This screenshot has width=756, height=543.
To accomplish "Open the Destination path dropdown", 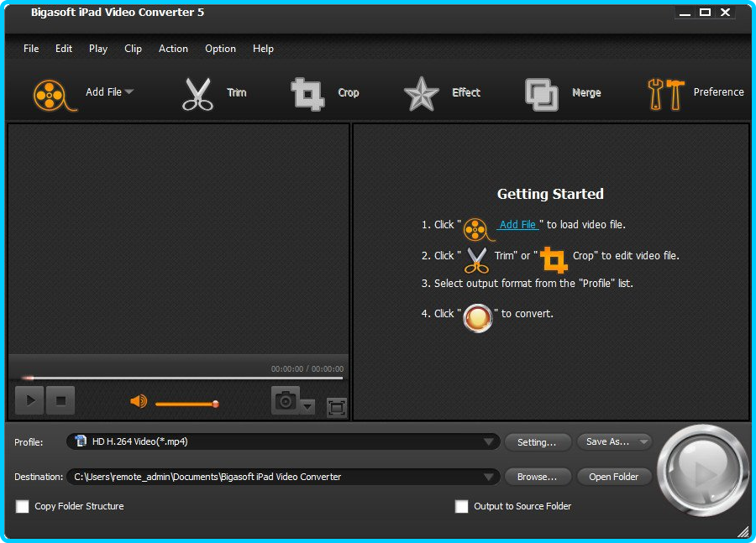I will (x=488, y=477).
